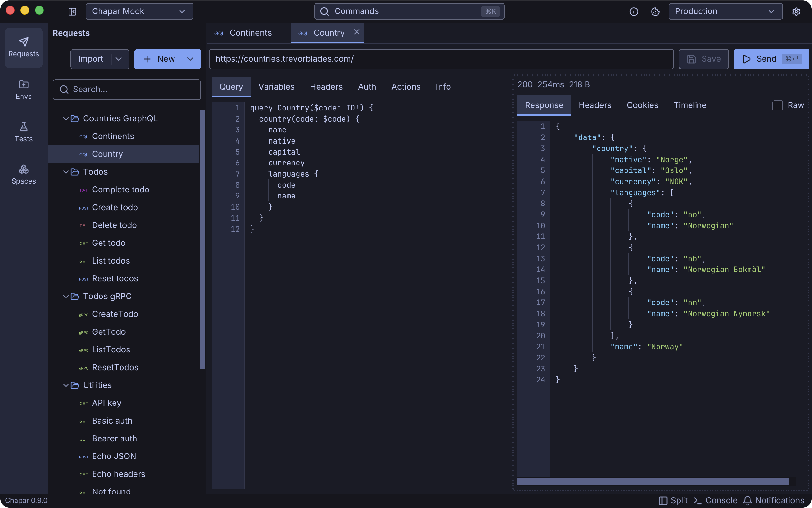
Task: Click the Import button
Action: coord(91,59)
